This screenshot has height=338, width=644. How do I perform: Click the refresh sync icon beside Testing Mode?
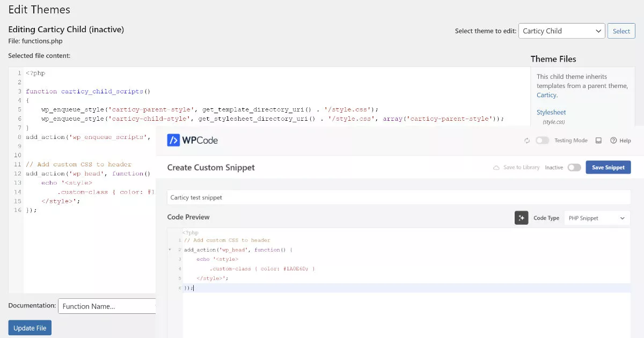click(528, 141)
